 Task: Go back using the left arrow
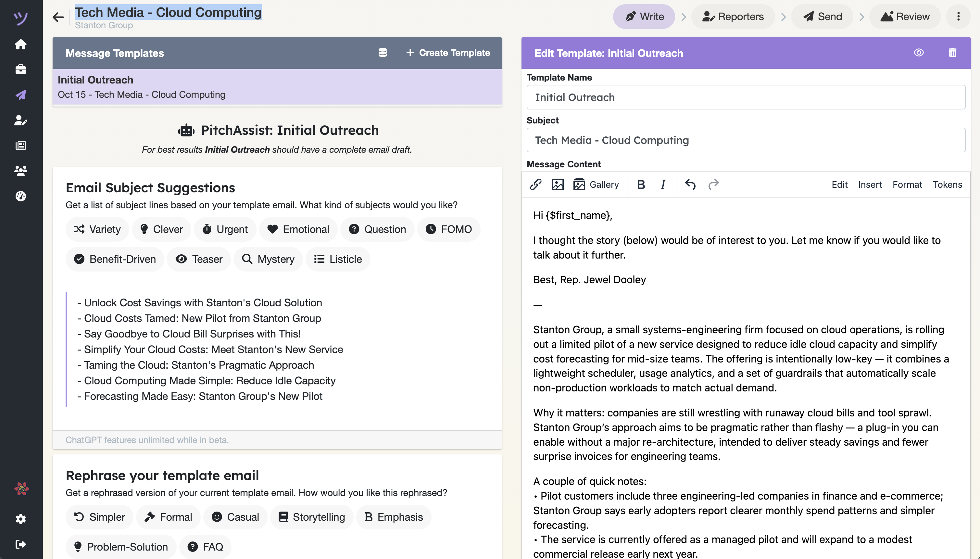point(58,17)
